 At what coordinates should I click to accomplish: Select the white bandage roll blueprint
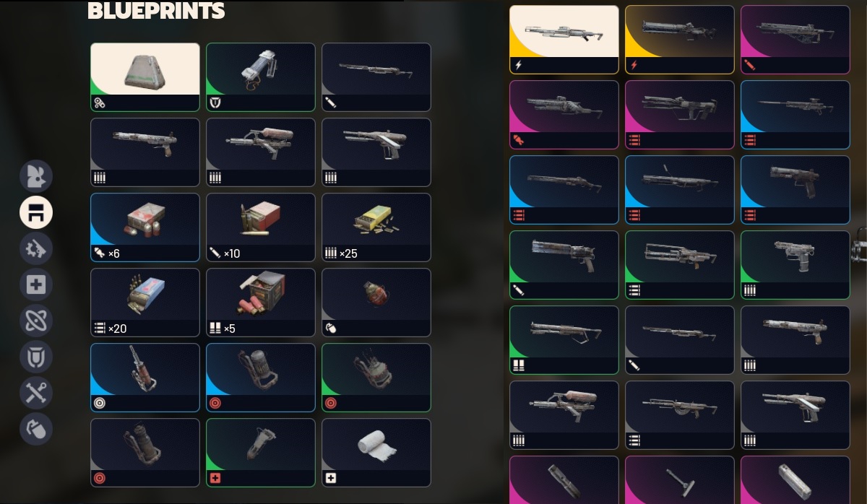(x=376, y=453)
